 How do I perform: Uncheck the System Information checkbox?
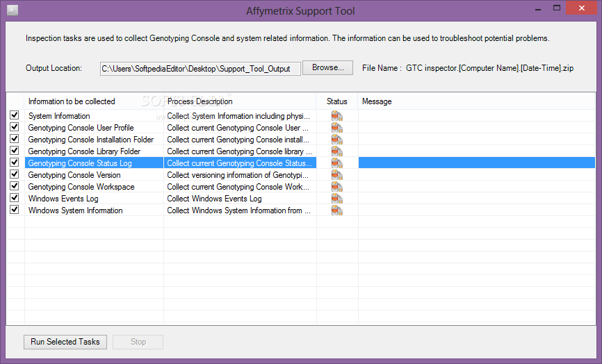15,115
